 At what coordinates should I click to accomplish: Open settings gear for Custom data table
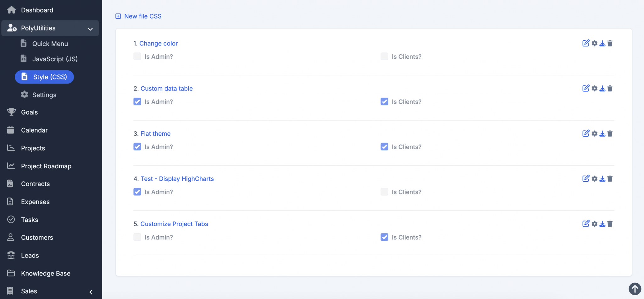click(x=594, y=89)
